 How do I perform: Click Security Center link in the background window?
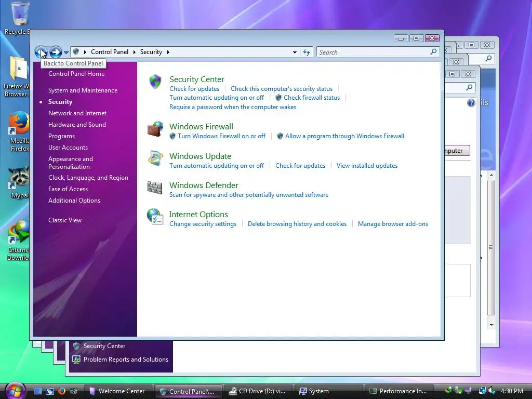click(104, 345)
